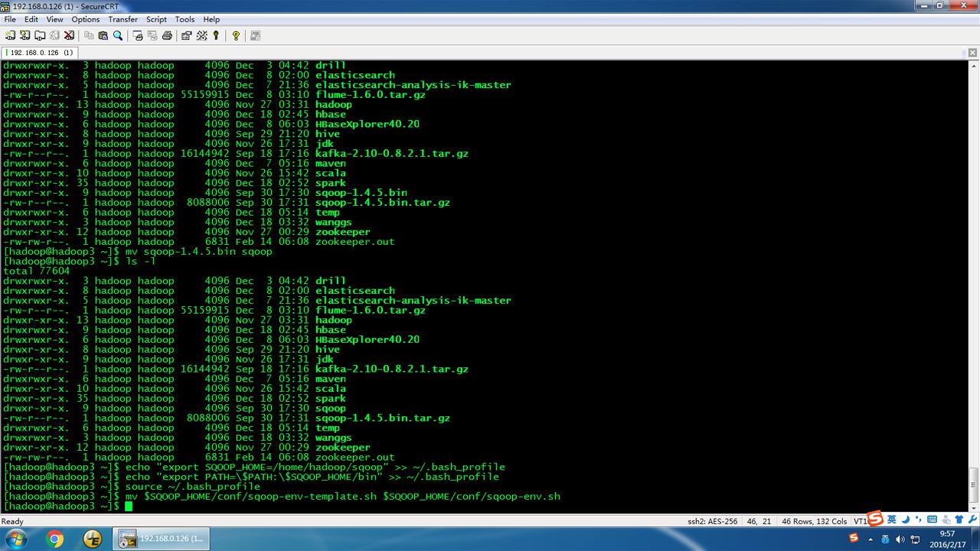Click the yellow app icon on taskbar
Viewport: 980px width, 551px height.
click(92, 539)
